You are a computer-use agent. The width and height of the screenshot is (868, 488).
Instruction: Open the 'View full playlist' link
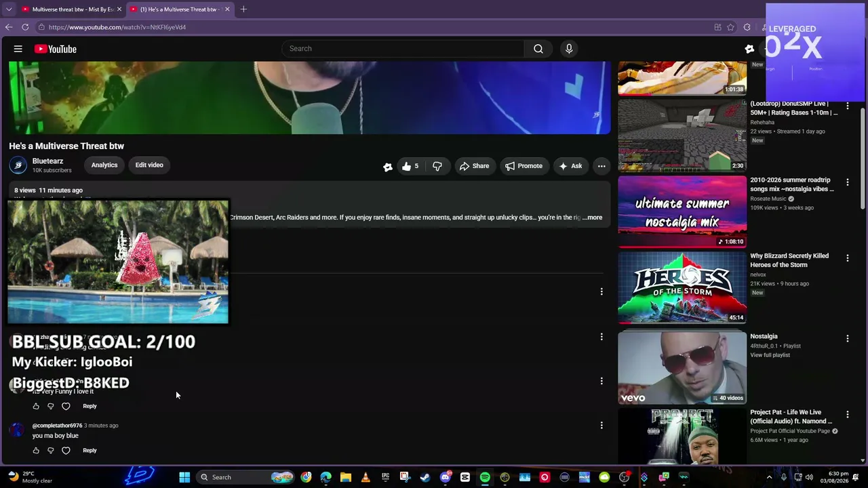tap(770, 355)
